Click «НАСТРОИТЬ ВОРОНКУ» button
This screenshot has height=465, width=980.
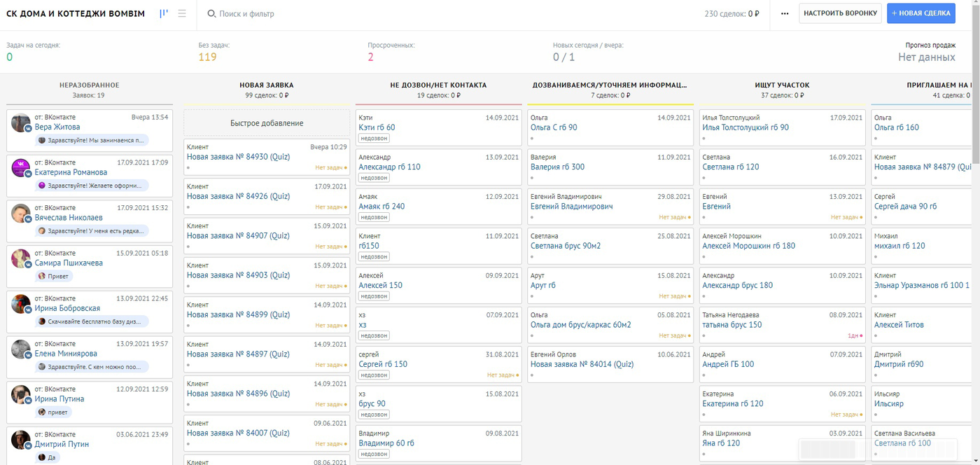click(x=840, y=13)
